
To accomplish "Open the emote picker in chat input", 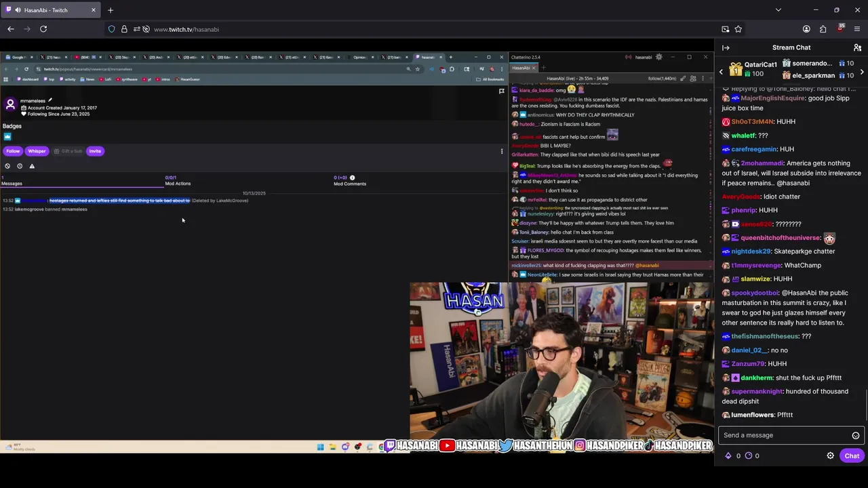I will point(856,435).
